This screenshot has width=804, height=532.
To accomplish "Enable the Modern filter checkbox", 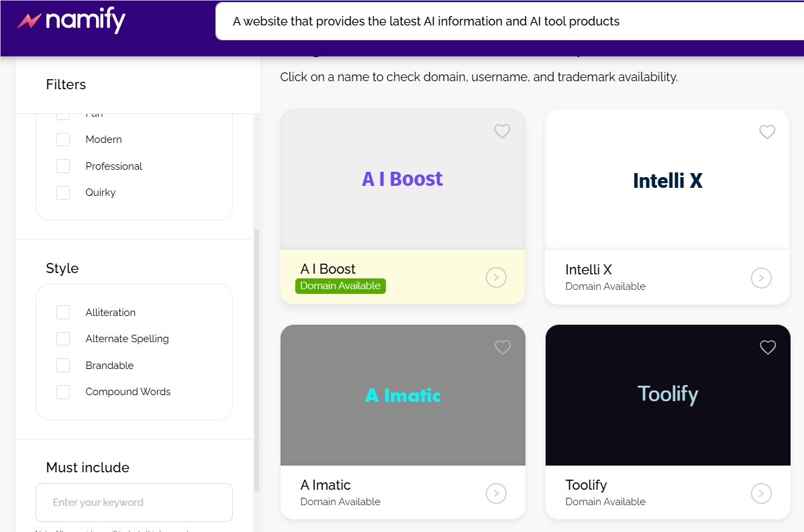I will click(63, 140).
